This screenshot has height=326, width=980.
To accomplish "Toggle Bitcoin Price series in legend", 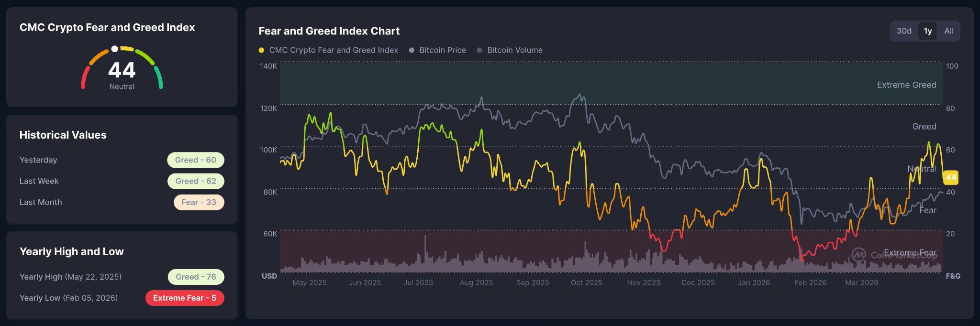I will click(x=437, y=50).
